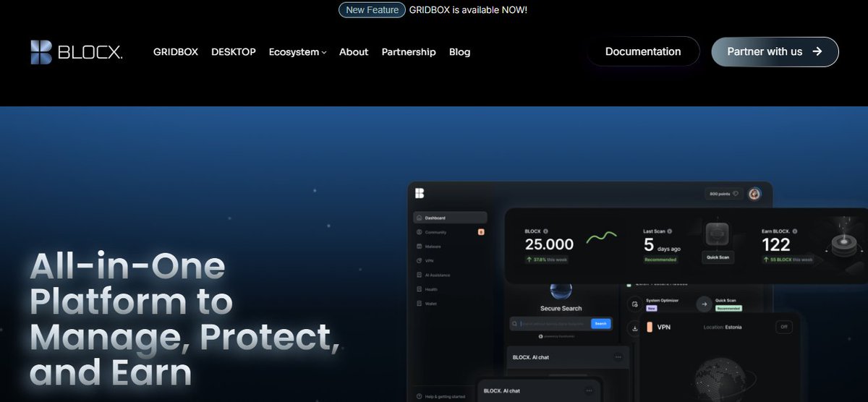Viewport: 868px width, 402px height.
Task: Click the green Recommended label under Last Scan
Action: click(660, 260)
